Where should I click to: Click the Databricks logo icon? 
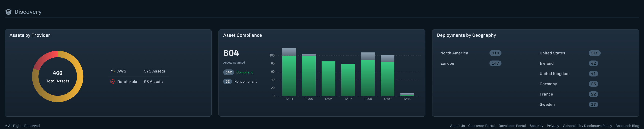(113, 82)
